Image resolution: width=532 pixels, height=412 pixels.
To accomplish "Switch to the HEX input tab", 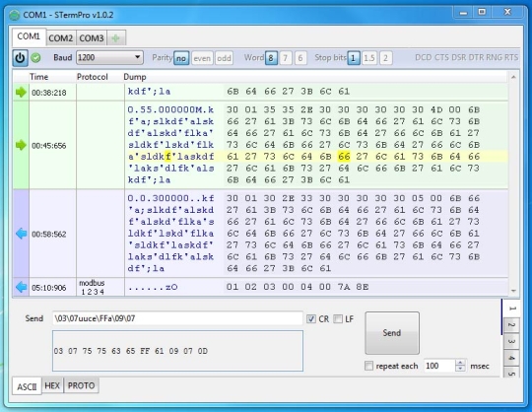I will pos(52,385).
